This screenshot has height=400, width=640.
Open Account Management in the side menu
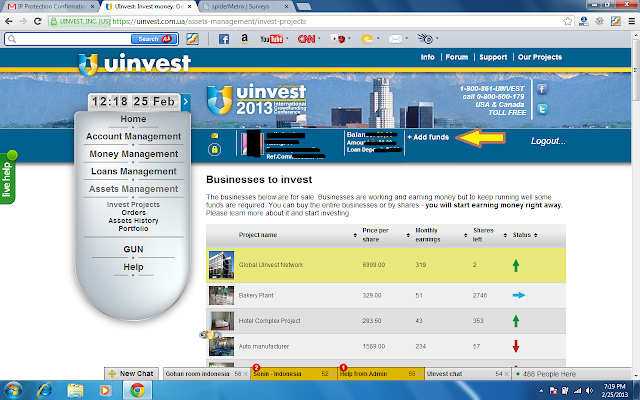[133, 136]
